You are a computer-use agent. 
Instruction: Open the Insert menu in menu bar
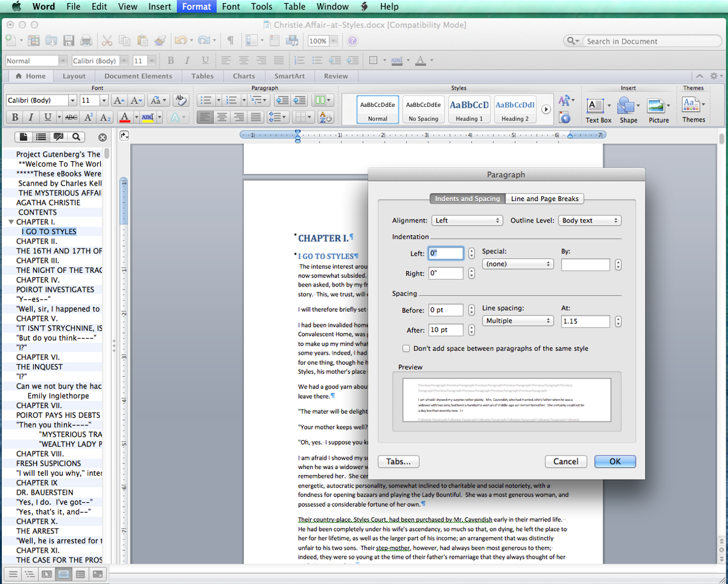pos(160,7)
